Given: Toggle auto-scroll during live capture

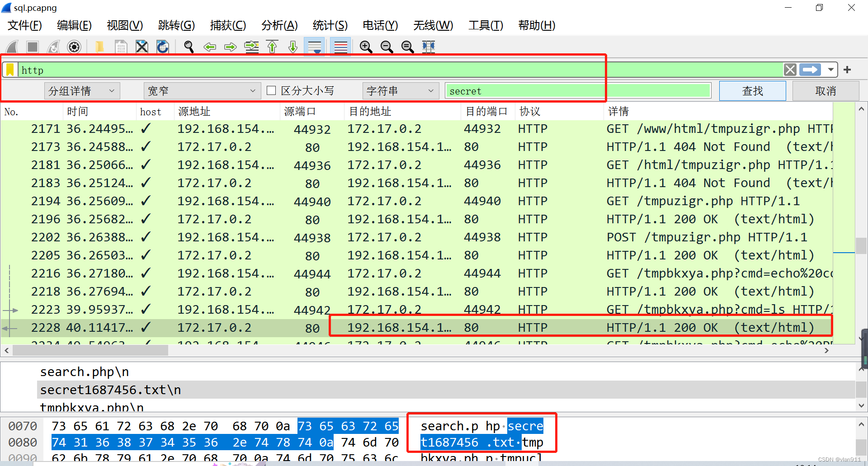Looking at the screenshot, I should click(x=315, y=47).
